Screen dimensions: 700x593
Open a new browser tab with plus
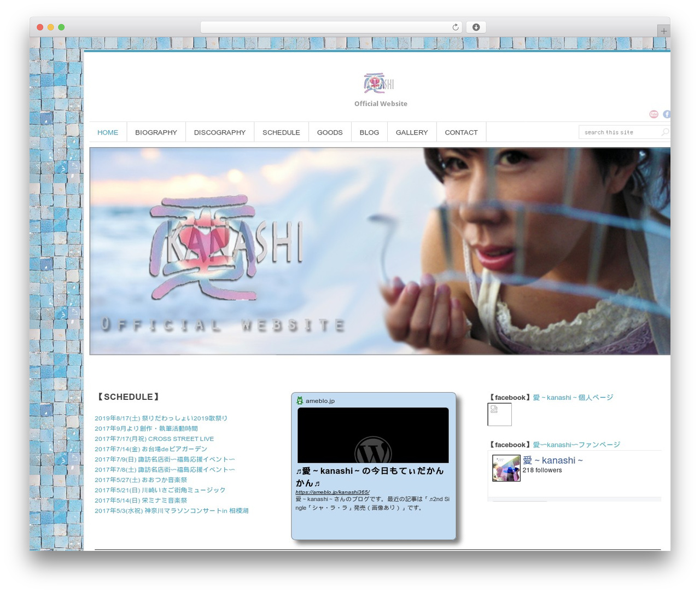click(x=663, y=31)
